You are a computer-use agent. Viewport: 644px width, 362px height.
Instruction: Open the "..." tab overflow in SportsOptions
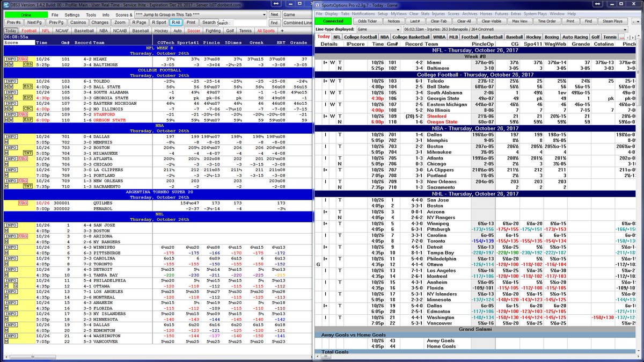(x=623, y=37)
